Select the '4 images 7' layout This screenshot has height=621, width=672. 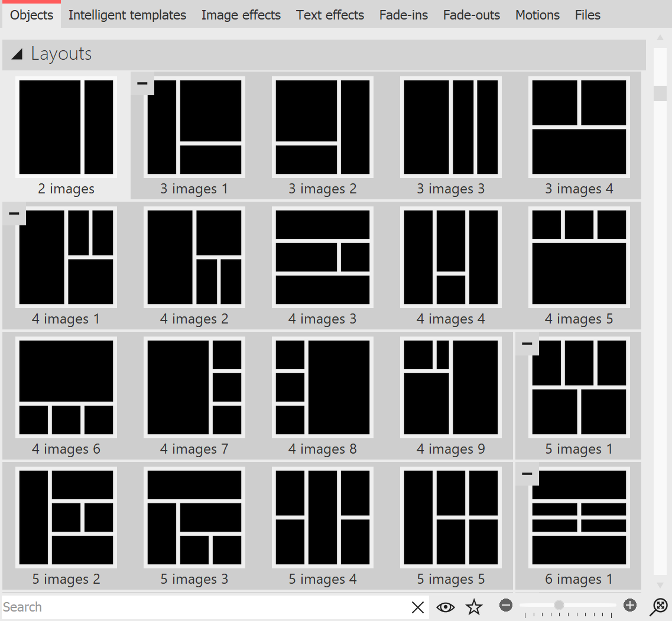coord(194,387)
